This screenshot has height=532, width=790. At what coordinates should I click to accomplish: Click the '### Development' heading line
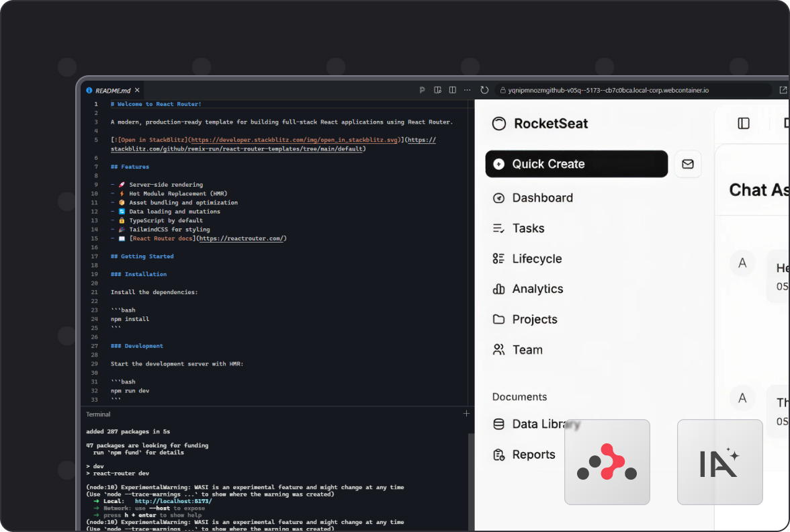coord(137,346)
